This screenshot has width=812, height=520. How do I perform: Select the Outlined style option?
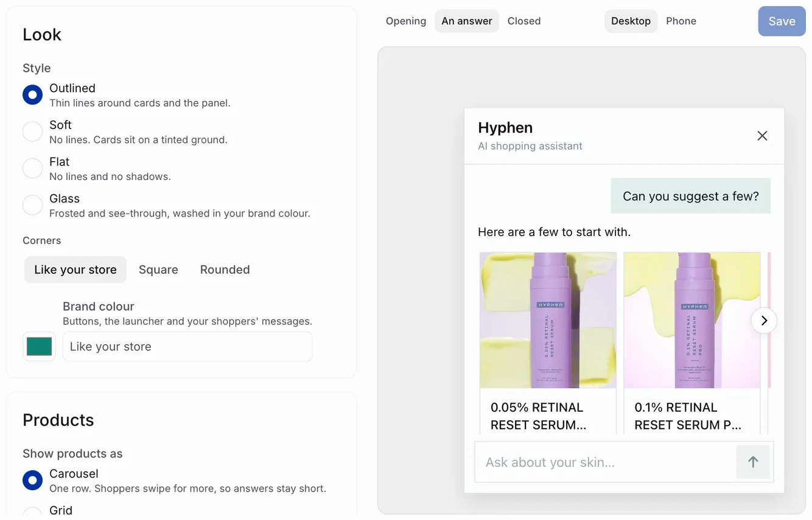(x=33, y=95)
